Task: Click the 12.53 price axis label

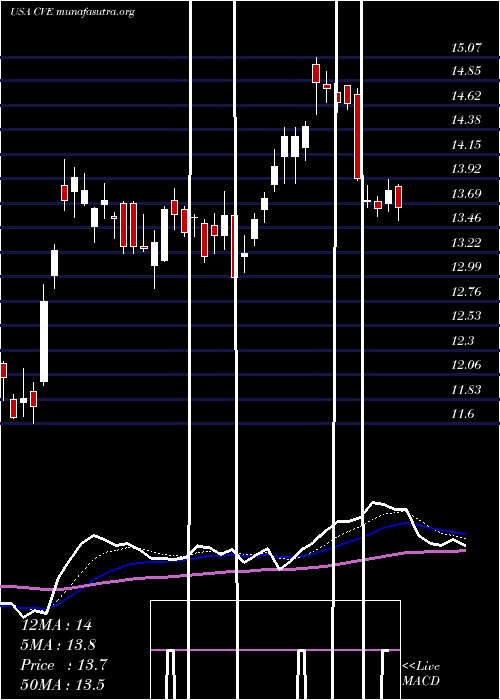Action: (466, 316)
